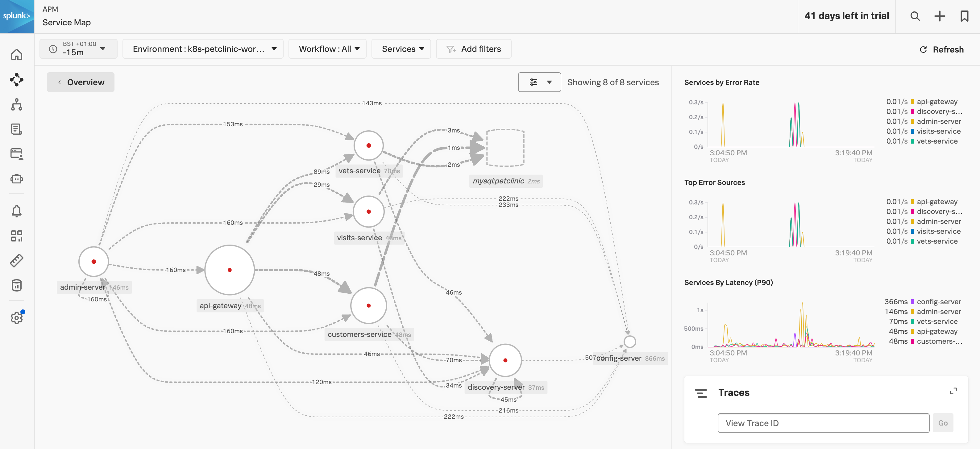Click the 120ms edge label

[322, 382]
